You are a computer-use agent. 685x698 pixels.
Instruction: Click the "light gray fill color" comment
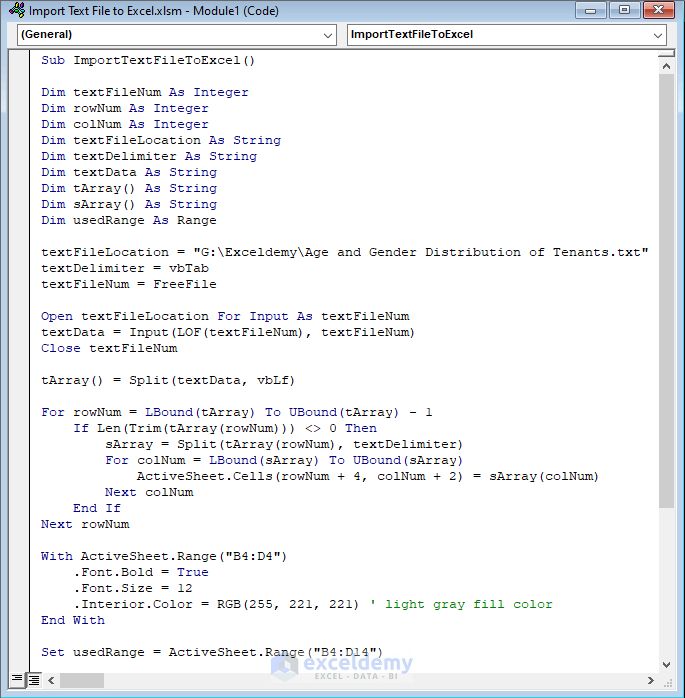point(469,604)
